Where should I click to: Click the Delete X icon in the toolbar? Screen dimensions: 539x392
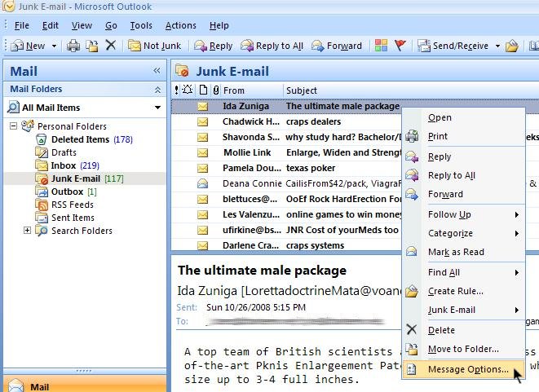pos(111,45)
